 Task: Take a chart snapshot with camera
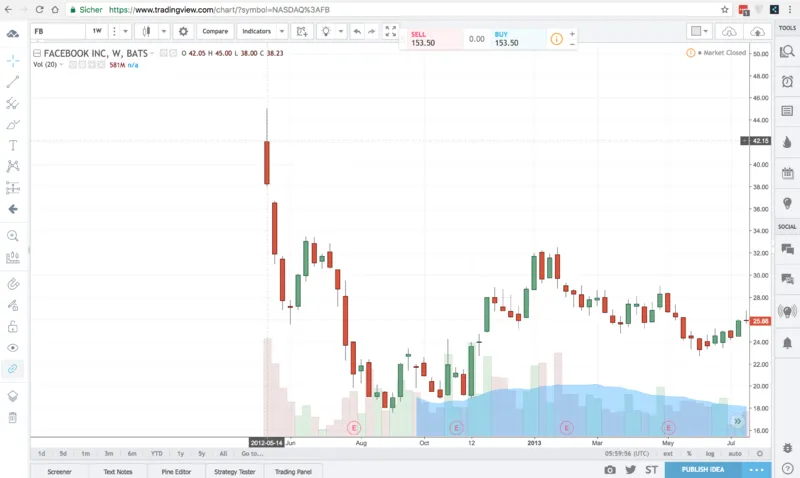610,470
